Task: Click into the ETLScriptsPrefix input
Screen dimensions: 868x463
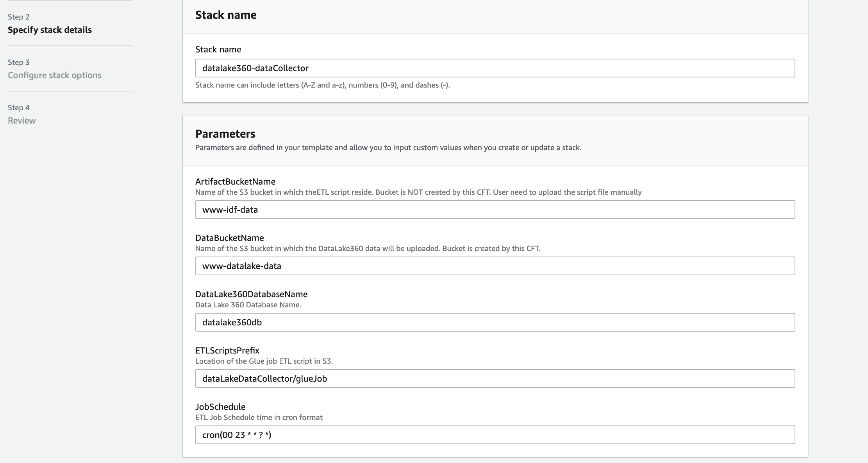Action: pyautogui.click(x=495, y=379)
